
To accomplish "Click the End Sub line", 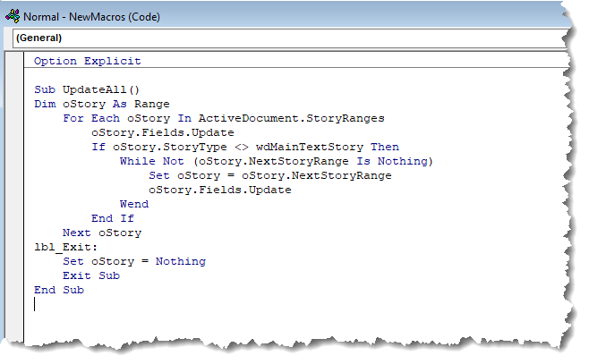I will click(59, 290).
